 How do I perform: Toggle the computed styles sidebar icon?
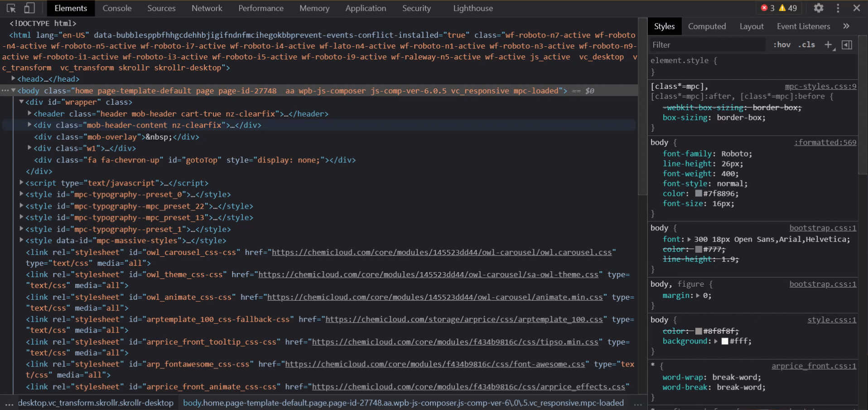(847, 44)
